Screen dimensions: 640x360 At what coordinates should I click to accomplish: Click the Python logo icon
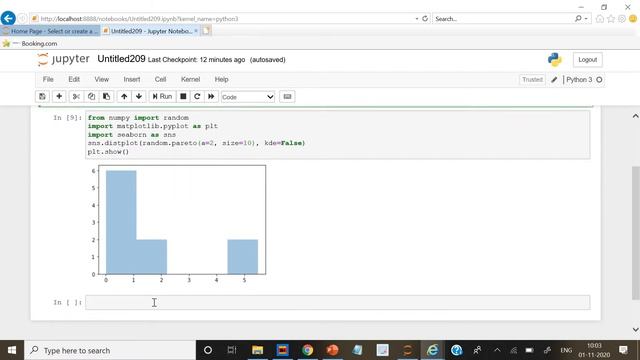[x=555, y=60]
